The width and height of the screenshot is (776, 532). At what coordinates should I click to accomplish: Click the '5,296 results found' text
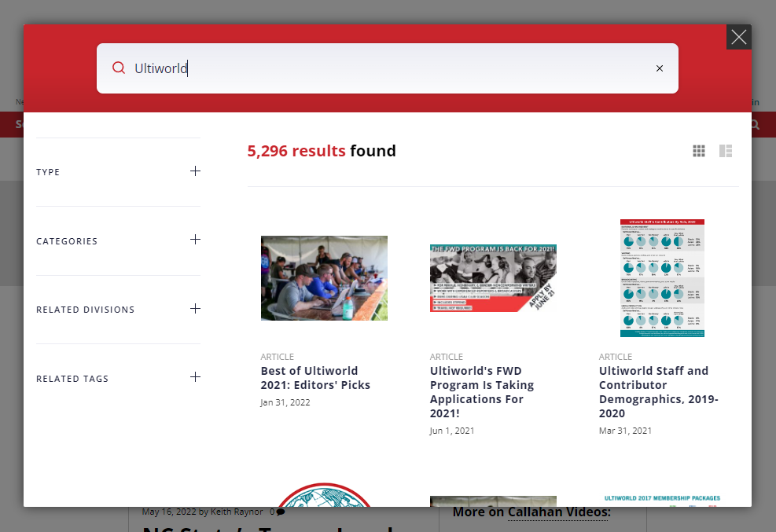(322, 151)
